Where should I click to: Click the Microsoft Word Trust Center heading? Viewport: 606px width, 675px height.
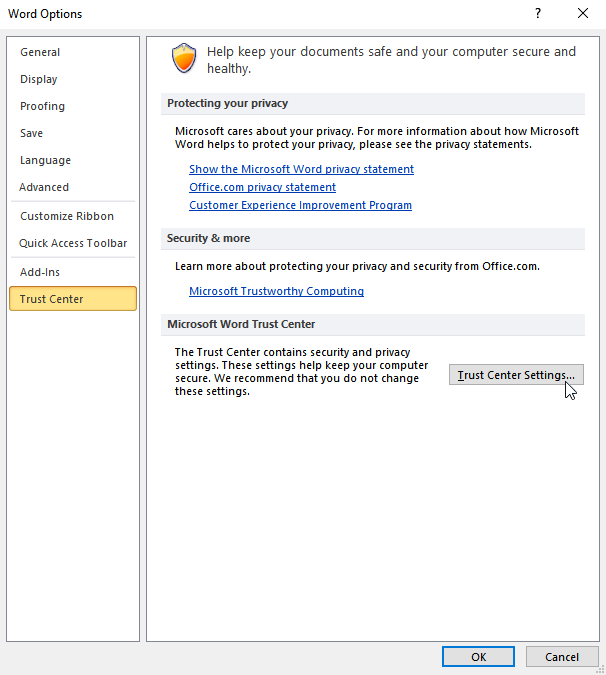click(241, 324)
